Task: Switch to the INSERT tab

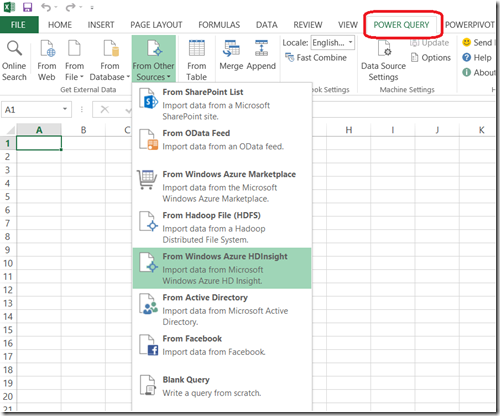Action: [x=101, y=25]
